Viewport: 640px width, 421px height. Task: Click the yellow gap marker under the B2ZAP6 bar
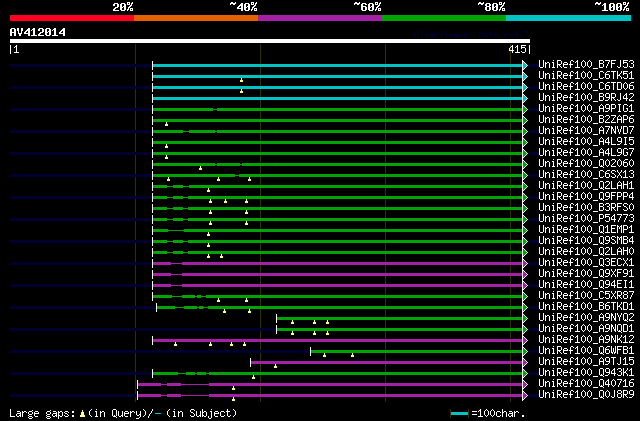[167, 124]
